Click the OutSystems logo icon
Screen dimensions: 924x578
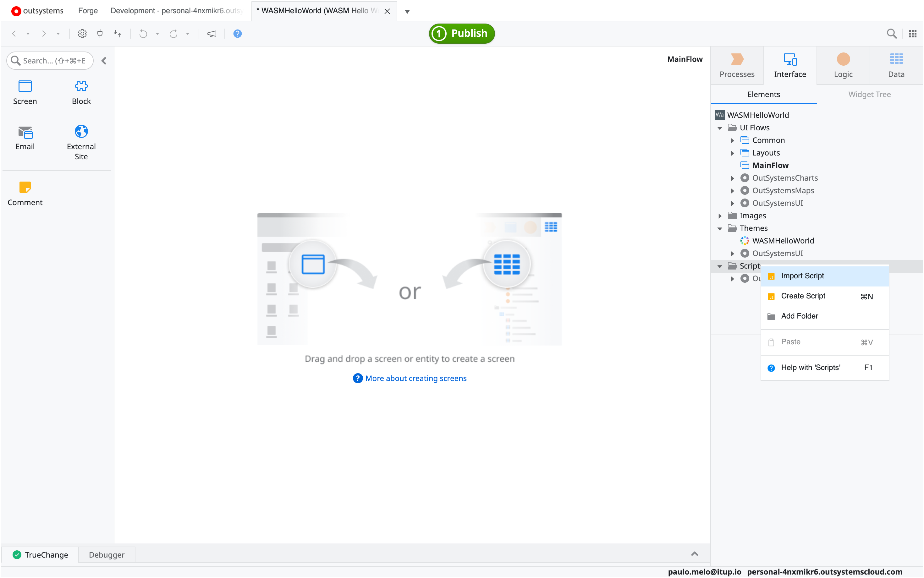16,11
